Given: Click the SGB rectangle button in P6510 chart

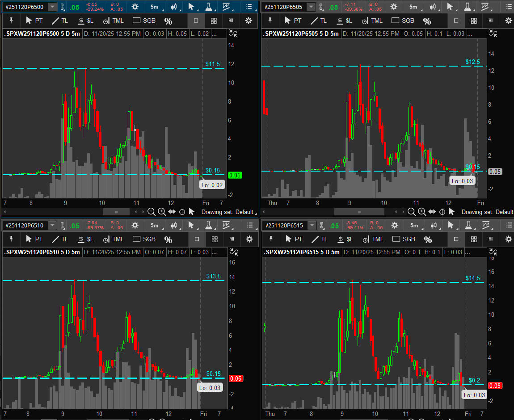Looking at the screenshot, I should pyautogui.click(x=144, y=239).
